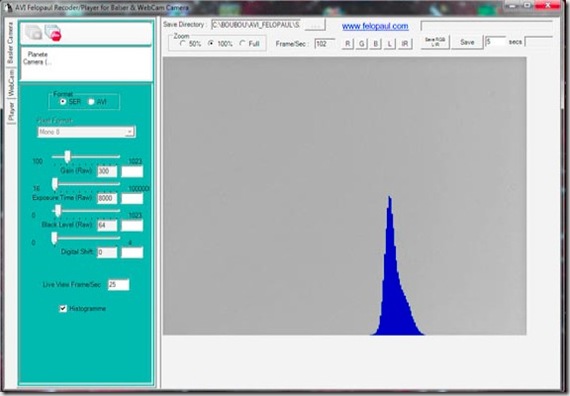The image size is (570, 396).
Task: Switch to the WebCam tab
Action: pyautogui.click(x=11, y=83)
